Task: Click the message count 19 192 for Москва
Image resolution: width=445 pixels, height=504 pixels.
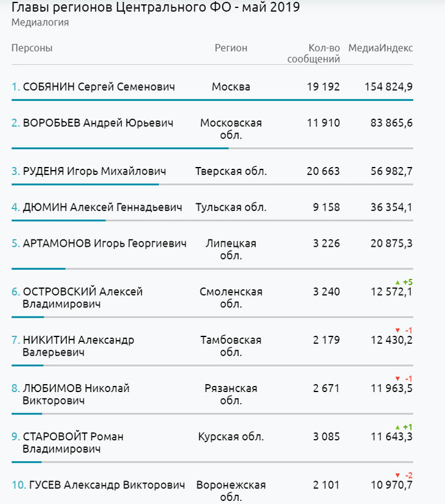Action: click(323, 87)
